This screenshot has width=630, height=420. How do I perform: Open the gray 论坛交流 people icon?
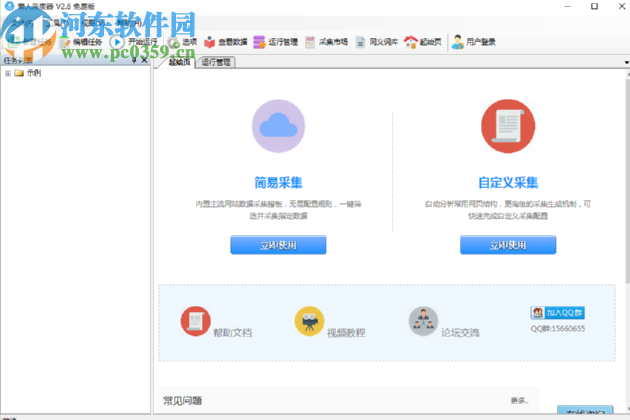pos(423,321)
